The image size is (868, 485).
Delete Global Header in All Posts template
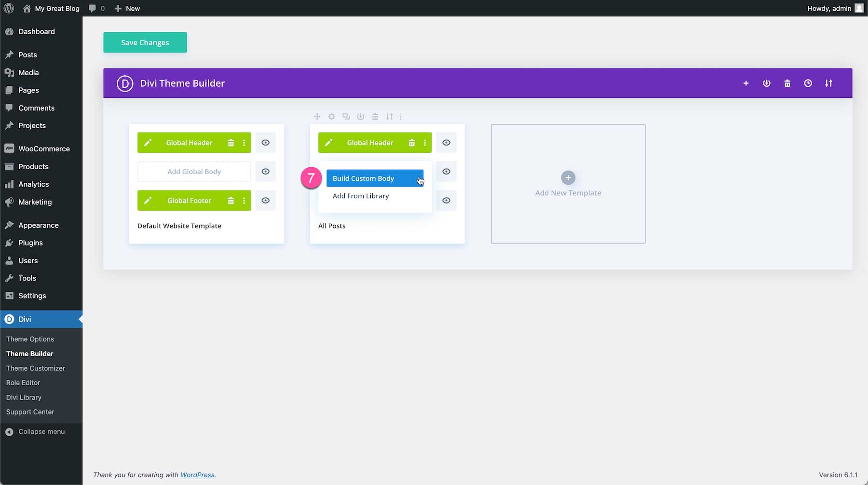412,143
